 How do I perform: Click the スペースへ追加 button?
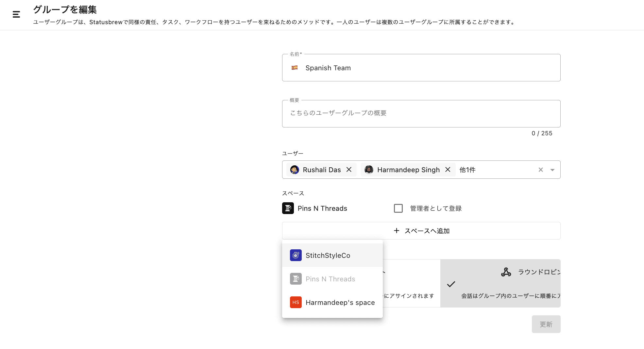point(421,231)
